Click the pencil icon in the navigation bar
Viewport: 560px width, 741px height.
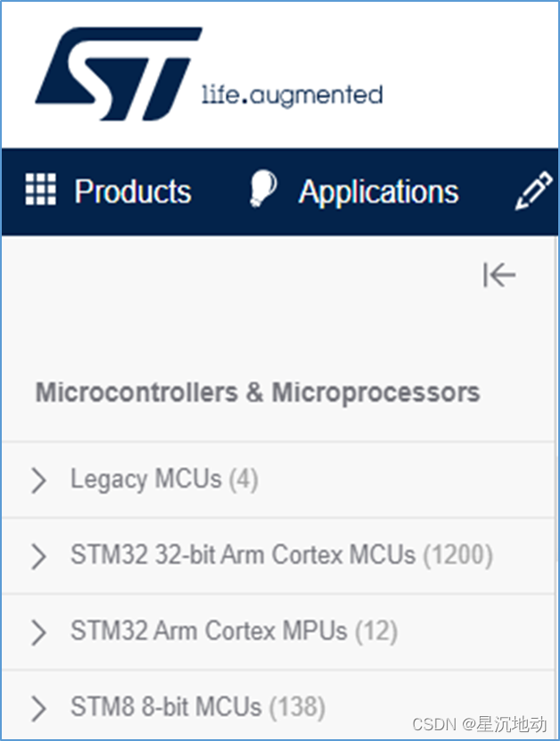pyautogui.click(x=534, y=192)
